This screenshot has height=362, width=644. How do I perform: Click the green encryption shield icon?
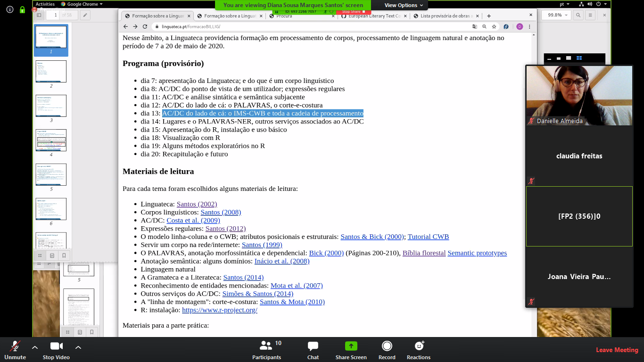(22, 9)
